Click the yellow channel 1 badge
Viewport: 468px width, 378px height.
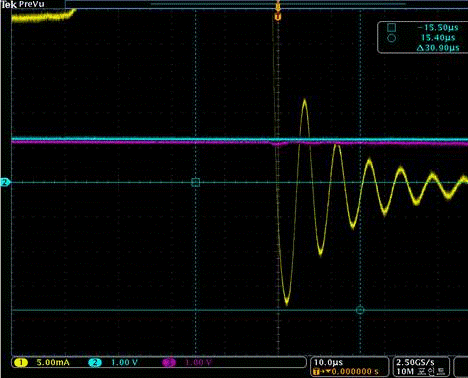coord(21,363)
